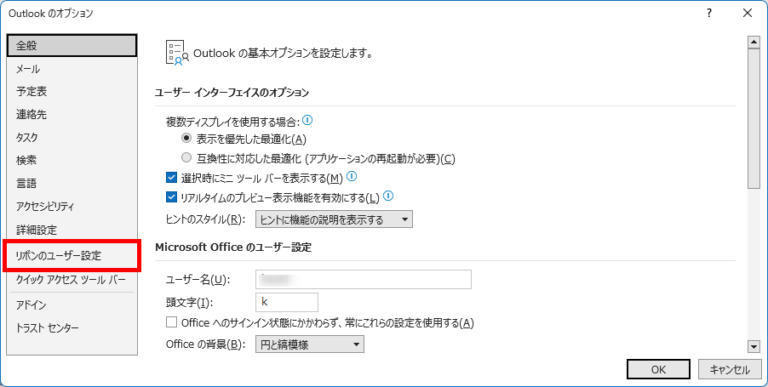Click info icon beside 複数ディスプレイを使用する場合
The height and width of the screenshot is (387, 768).
point(308,120)
